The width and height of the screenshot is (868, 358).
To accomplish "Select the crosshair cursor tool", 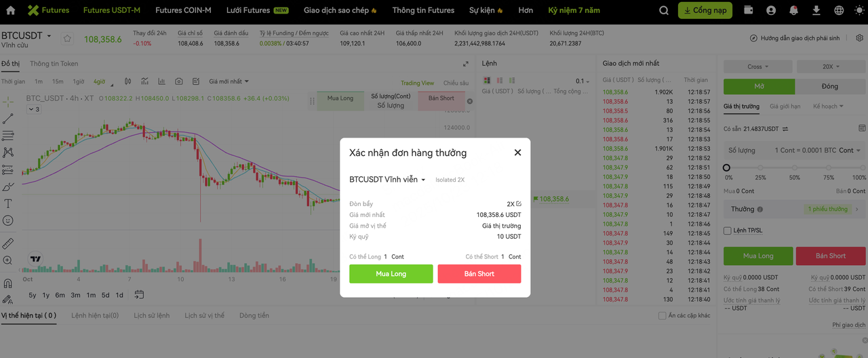I will (x=8, y=102).
